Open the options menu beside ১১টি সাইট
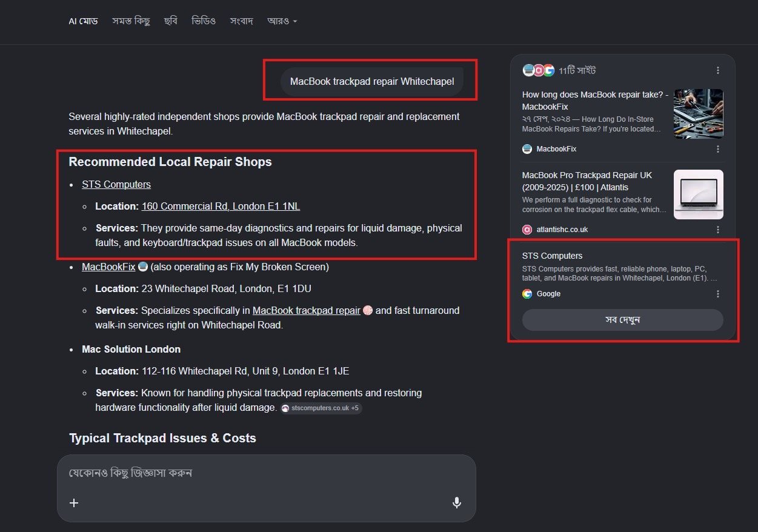The image size is (758, 532). (718, 70)
